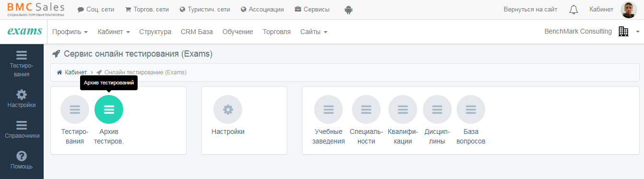Image resolution: width=644 pixels, height=179 pixels.
Task: Click the Учебные заведения label text
Action: (x=328, y=136)
